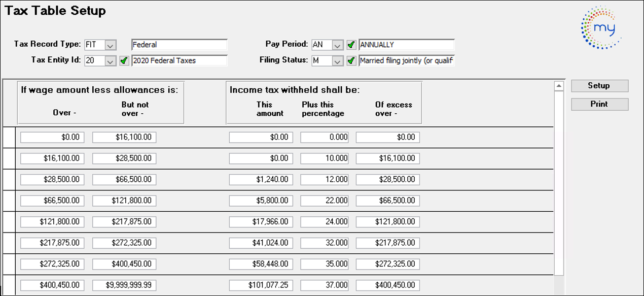Click the my logo icon
Image resolution: width=644 pixels, height=296 pixels.
coord(601,27)
